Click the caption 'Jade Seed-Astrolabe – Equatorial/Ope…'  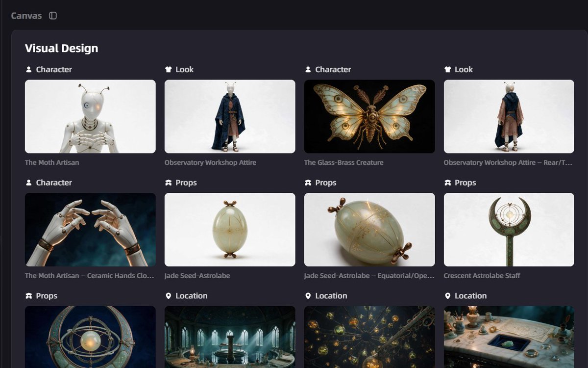point(369,276)
